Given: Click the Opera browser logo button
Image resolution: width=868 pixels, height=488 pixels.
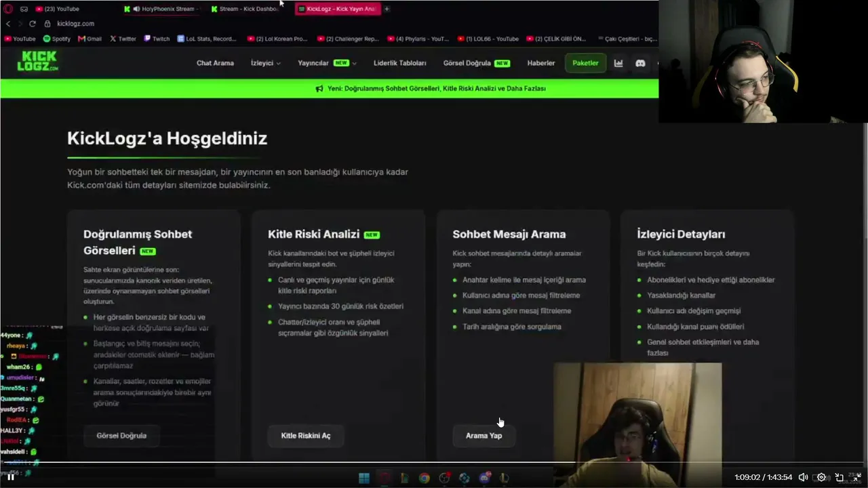Looking at the screenshot, I should pyautogui.click(x=8, y=9).
